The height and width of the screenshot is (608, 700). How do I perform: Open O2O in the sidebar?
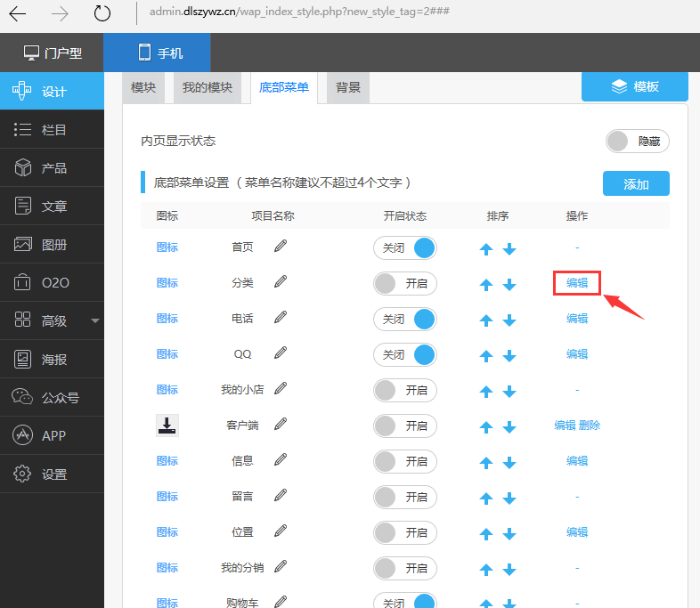pyautogui.click(x=52, y=283)
